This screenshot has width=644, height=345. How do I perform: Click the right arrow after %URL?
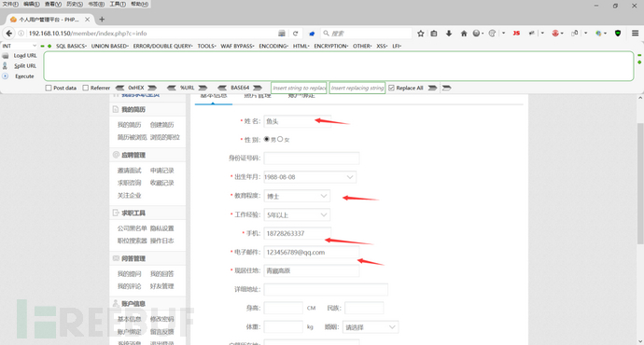(203, 88)
